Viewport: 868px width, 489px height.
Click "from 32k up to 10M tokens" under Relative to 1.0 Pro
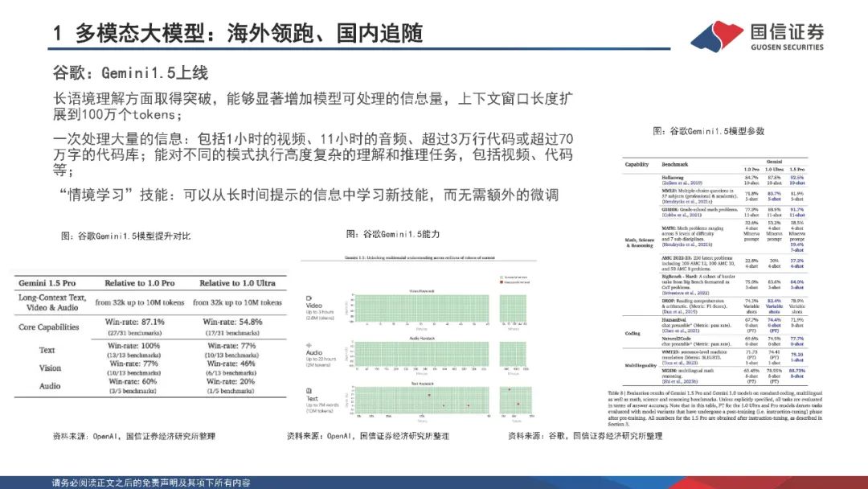140,302
